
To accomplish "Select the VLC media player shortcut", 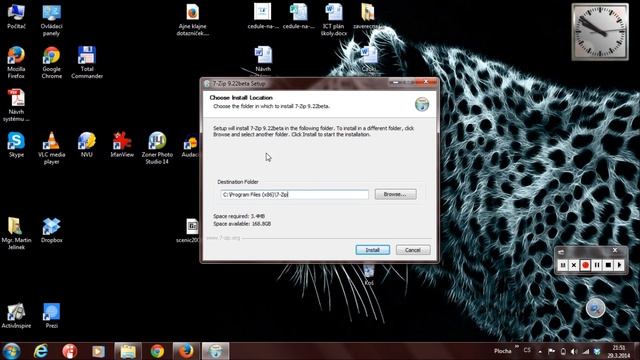I will 51,148.
